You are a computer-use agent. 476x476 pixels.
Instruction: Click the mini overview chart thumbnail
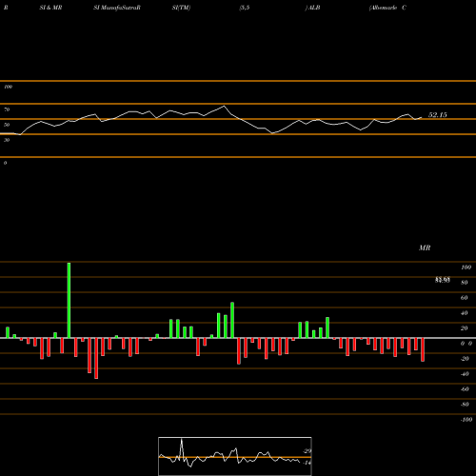235,456
